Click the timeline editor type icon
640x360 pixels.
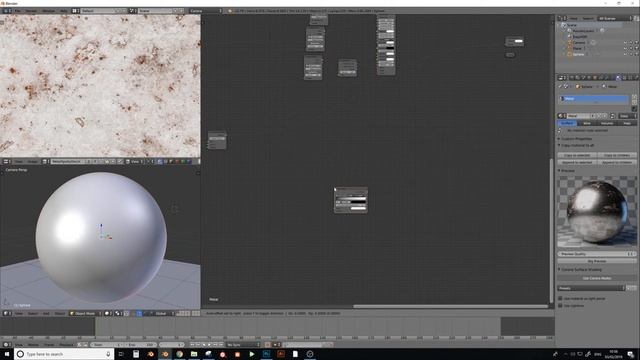pos(7,344)
